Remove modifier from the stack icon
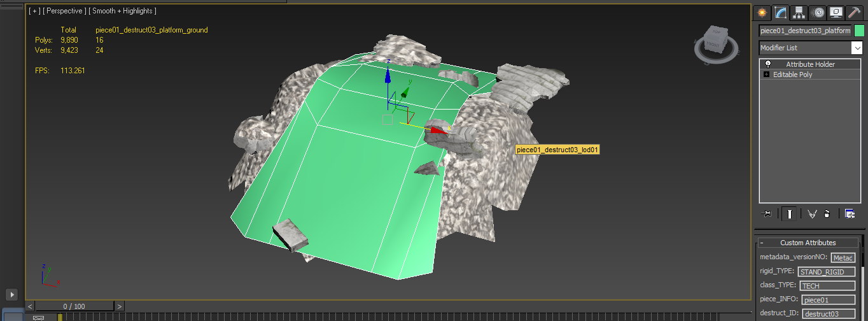This screenshot has width=868, height=321. point(827,214)
